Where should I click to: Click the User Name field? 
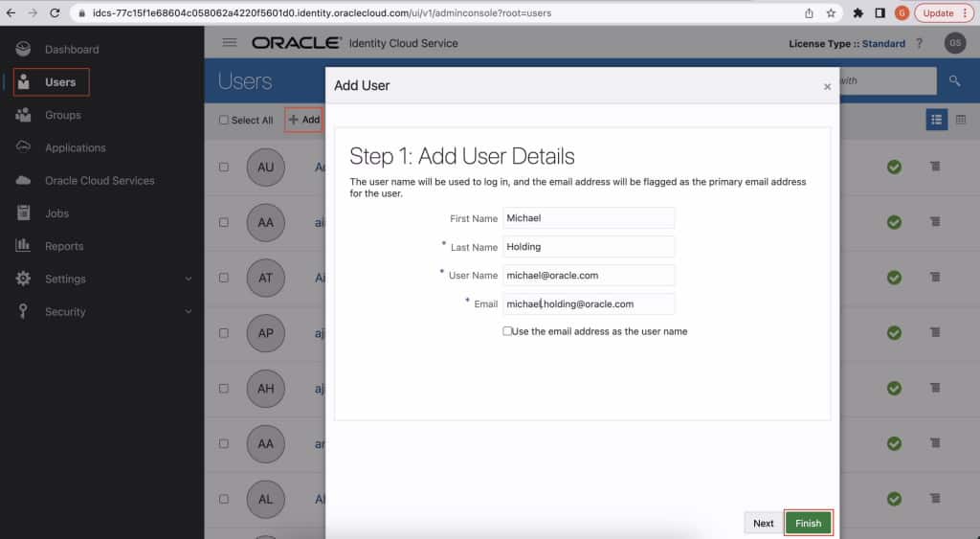(x=589, y=275)
